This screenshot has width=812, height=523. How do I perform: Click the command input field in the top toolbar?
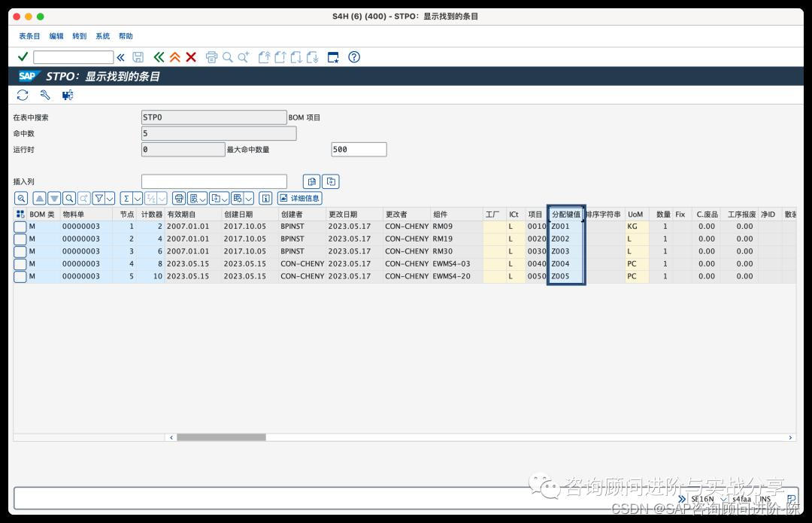(73, 57)
